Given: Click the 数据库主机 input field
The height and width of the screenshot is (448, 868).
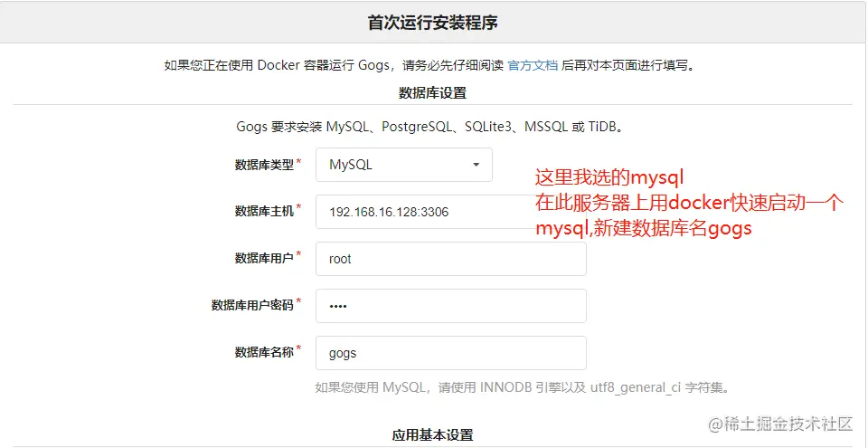Looking at the screenshot, I should (450, 212).
